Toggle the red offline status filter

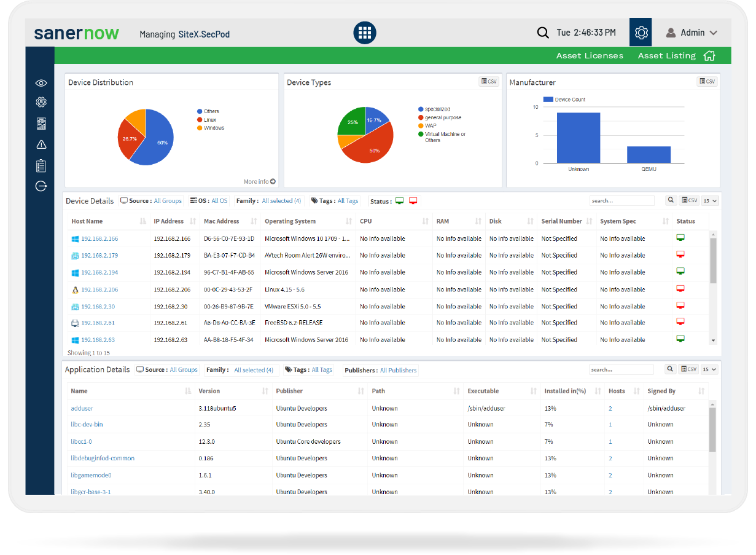413,201
